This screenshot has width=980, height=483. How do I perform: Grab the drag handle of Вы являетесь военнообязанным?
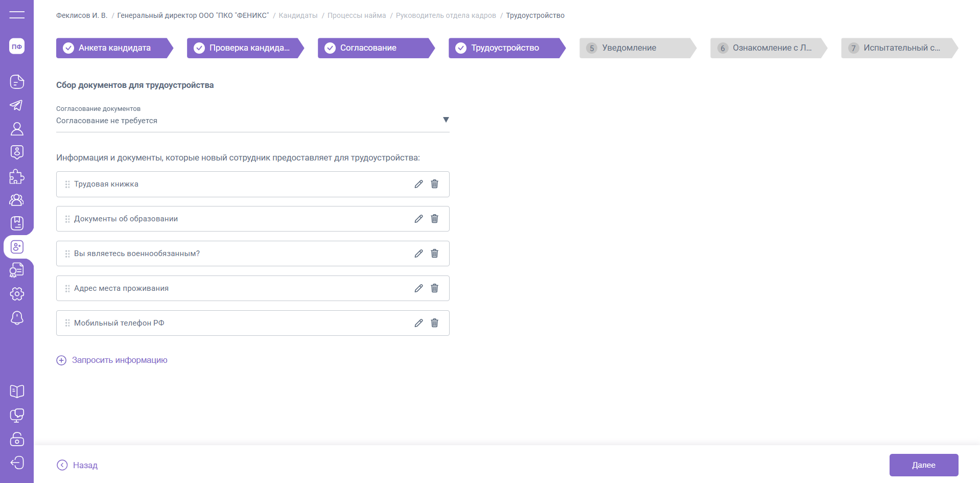point(67,254)
